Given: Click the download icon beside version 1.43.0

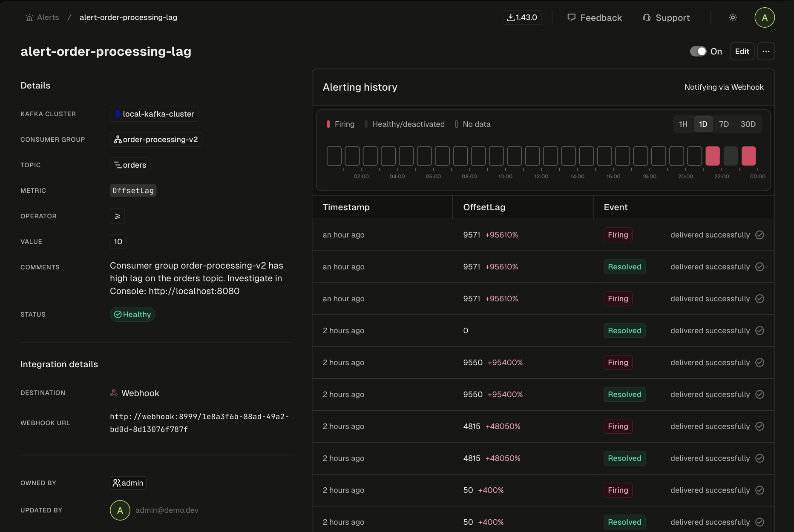Looking at the screenshot, I should pyautogui.click(x=511, y=17).
